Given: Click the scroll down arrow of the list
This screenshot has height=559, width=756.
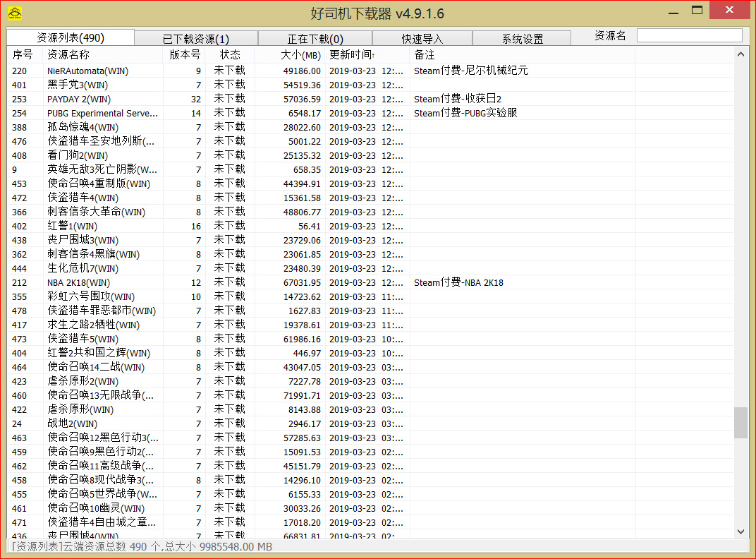Looking at the screenshot, I should tap(740, 531).
